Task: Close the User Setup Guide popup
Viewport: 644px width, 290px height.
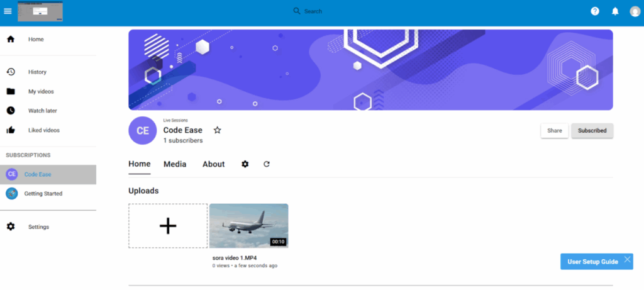Action: coord(627,260)
